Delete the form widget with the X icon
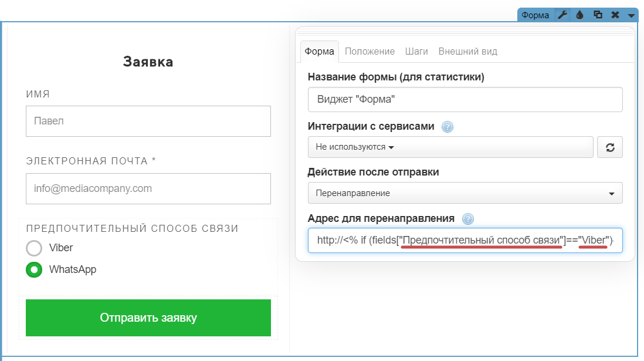 [615, 15]
